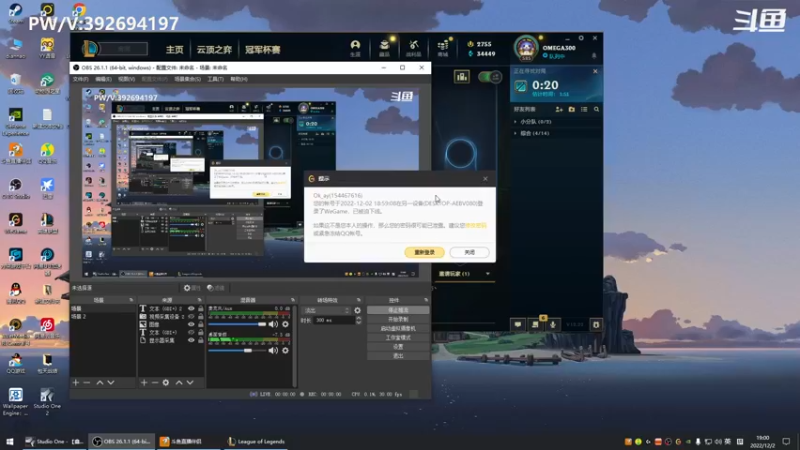Click the add friend icon in friends list
This screenshot has height=450, width=800.
point(559,109)
